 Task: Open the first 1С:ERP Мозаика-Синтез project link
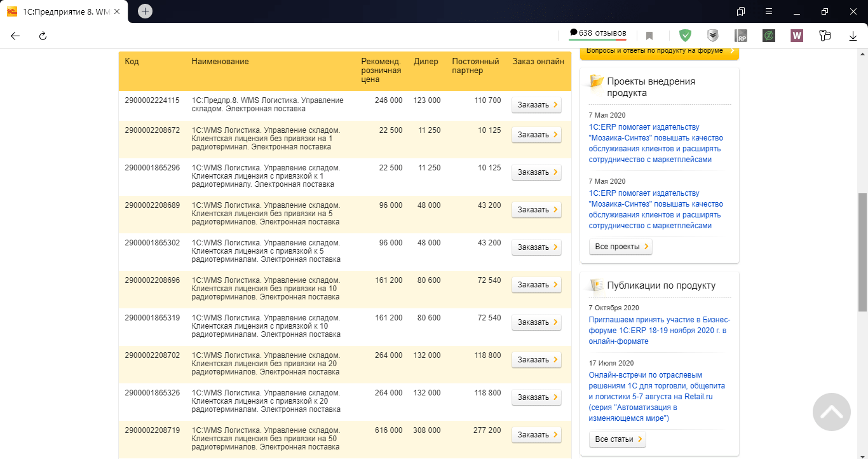[x=656, y=143]
